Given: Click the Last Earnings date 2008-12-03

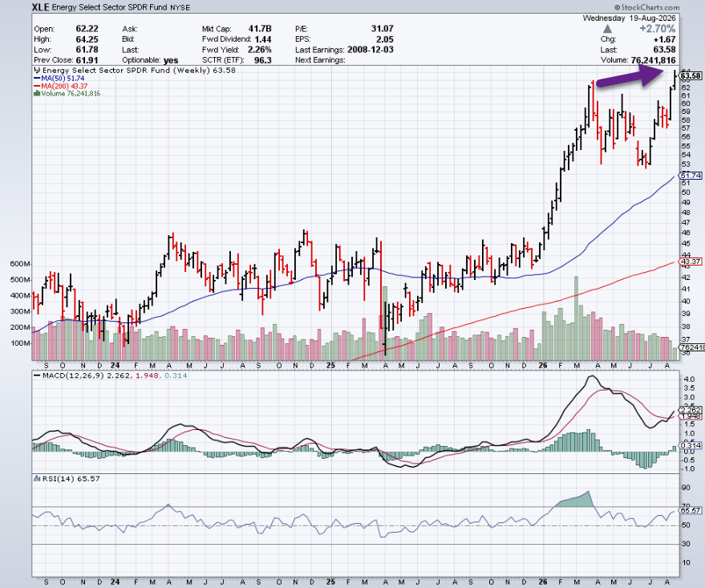Looking at the screenshot, I should 371,50.
